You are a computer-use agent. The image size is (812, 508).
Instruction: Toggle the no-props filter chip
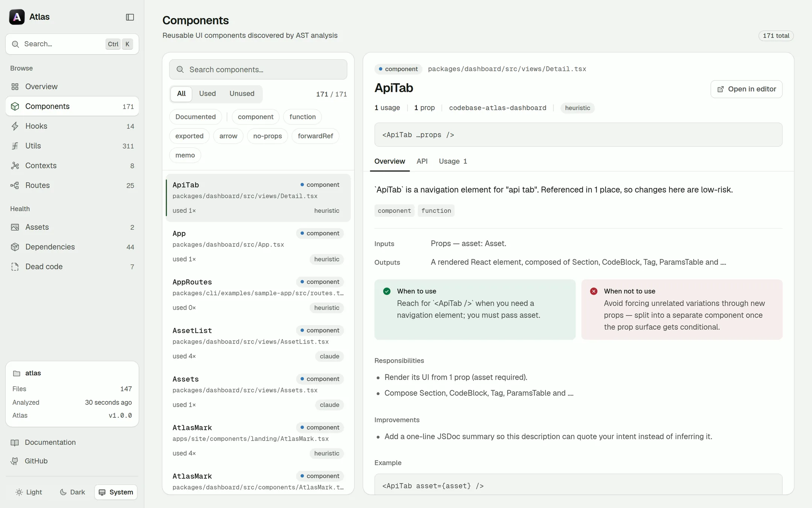(x=267, y=136)
